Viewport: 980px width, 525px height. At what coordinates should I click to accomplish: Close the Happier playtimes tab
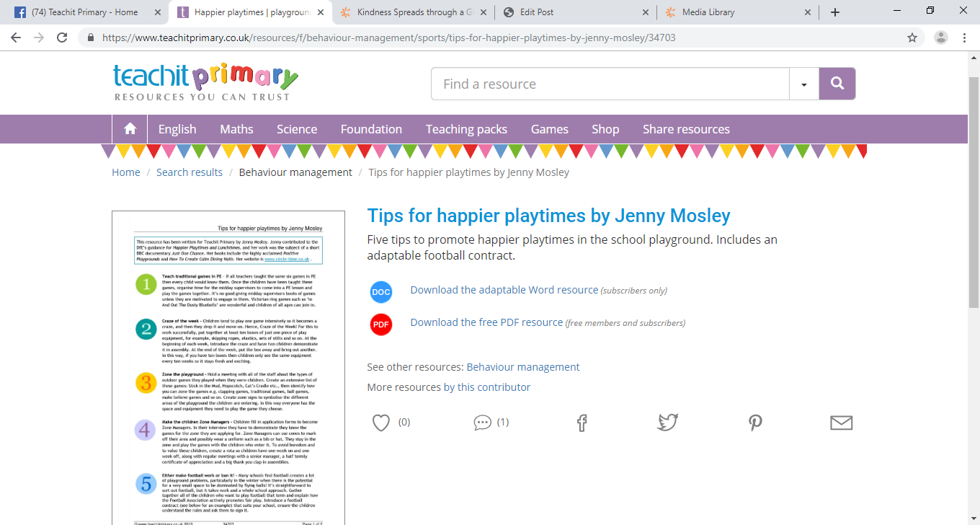click(319, 12)
